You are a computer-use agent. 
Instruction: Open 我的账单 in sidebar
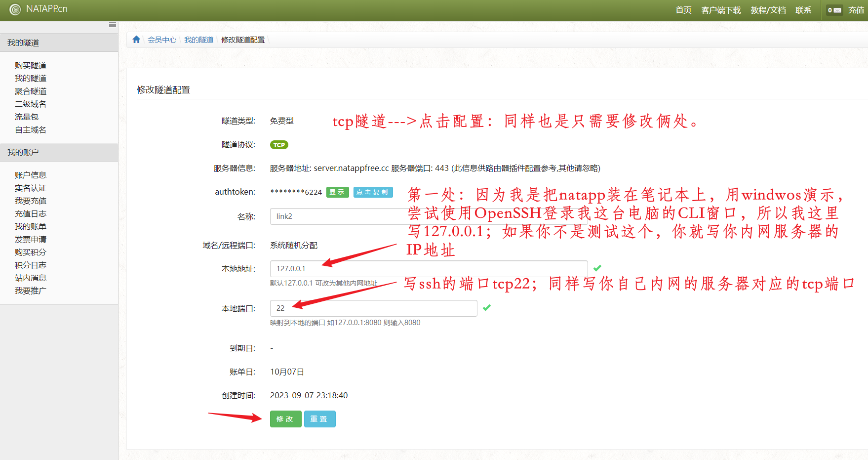coord(31,226)
